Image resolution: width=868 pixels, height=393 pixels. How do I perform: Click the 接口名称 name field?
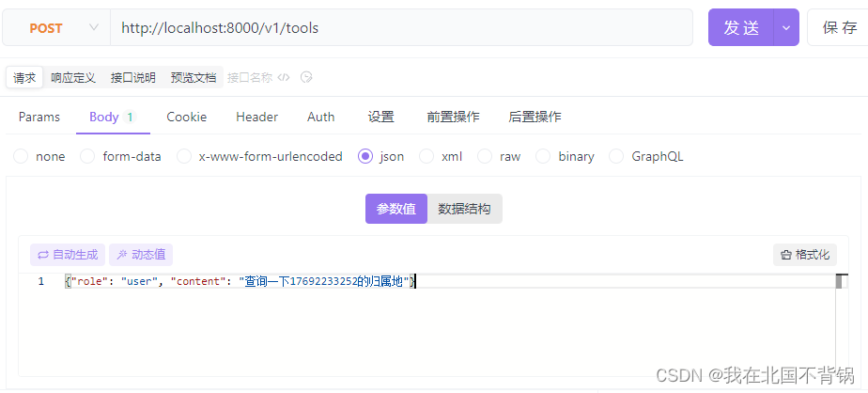tap(250, 78)
